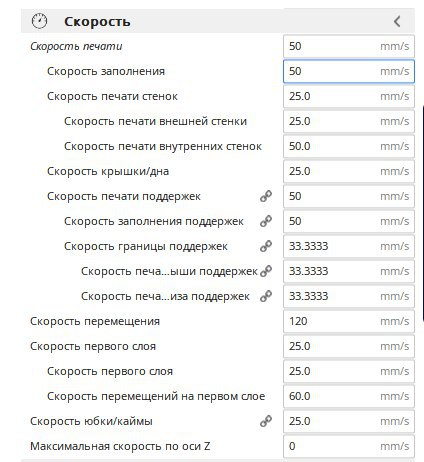Screen dimensions: 424x462
Task: Click the Скорость юбки/каймы label
Action: (x=91, y=421)
